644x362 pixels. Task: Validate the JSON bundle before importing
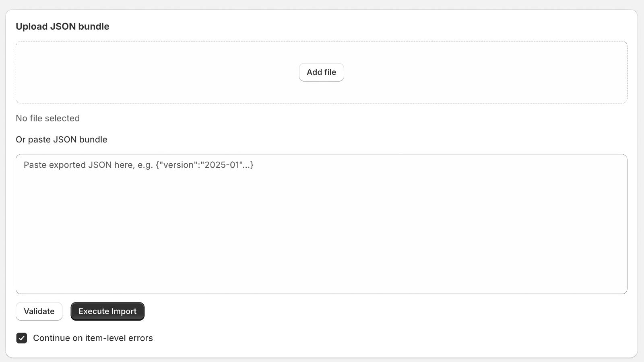[39, 311]
